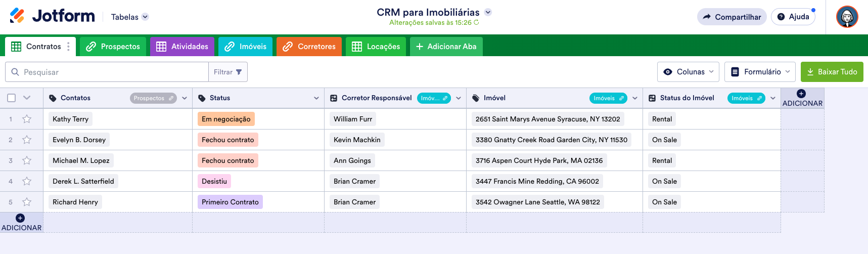Click the tag icon in Status column header
Screen dimensions: 868x254
pos(202,98)
